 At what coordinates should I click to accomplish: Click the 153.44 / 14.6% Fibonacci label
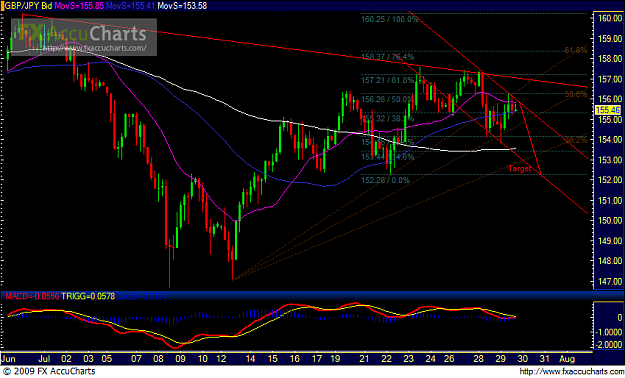coord(387,157)
